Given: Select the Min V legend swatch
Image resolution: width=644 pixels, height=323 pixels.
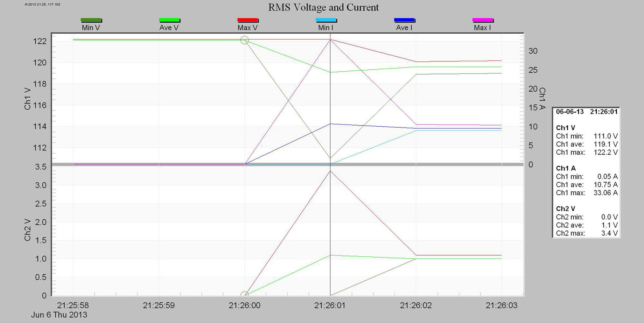Looking at the screenshot, I should 91,20.
